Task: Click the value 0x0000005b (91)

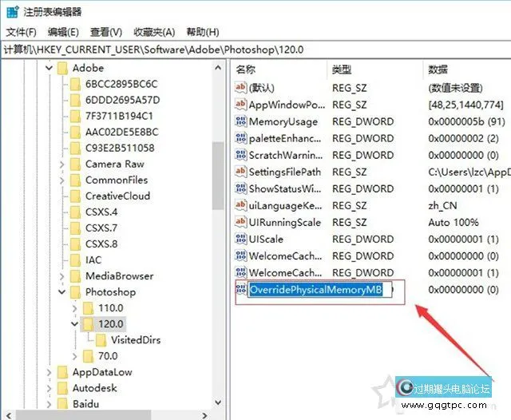Action: (x=466, y=121)
